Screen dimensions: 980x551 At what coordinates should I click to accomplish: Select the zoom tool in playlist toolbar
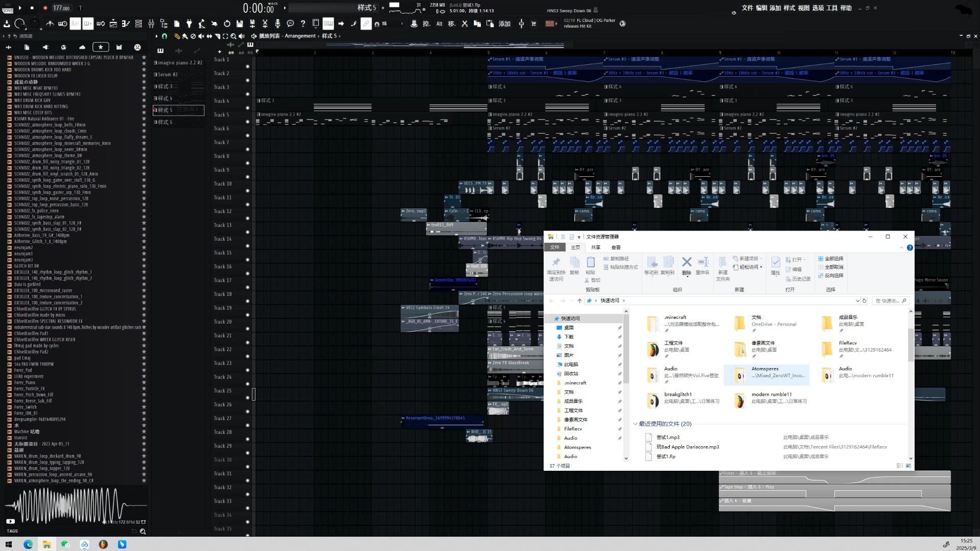click(x=234, y=36)
